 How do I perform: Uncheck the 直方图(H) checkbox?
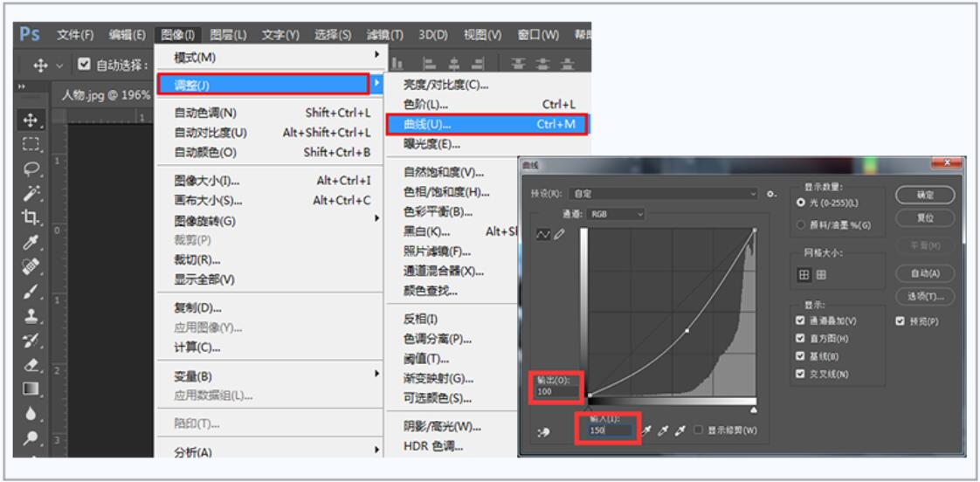click(x=801, y=338)
